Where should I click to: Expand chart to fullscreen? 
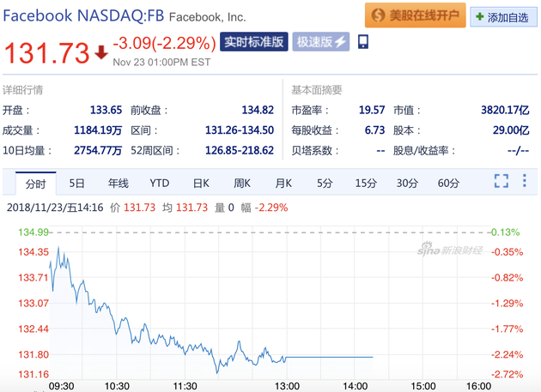[501, 181]
